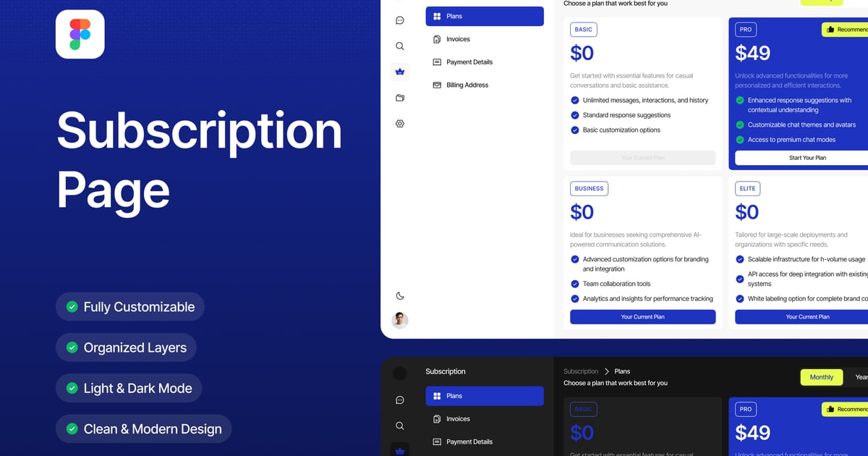
Task: Click Your Current Plan on Business card
Action: 642,317
